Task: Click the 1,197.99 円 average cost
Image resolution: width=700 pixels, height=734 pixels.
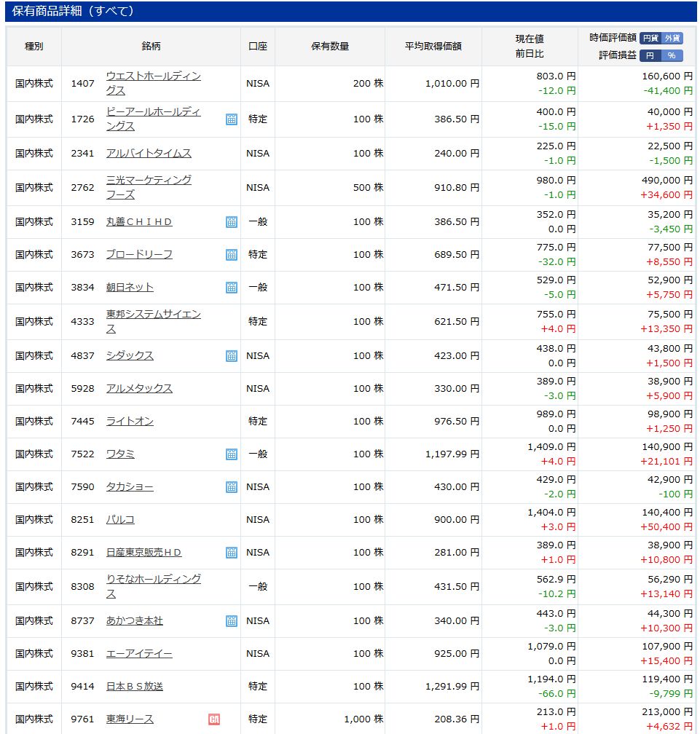Action: pyautogui.click(x=452, y=454)
